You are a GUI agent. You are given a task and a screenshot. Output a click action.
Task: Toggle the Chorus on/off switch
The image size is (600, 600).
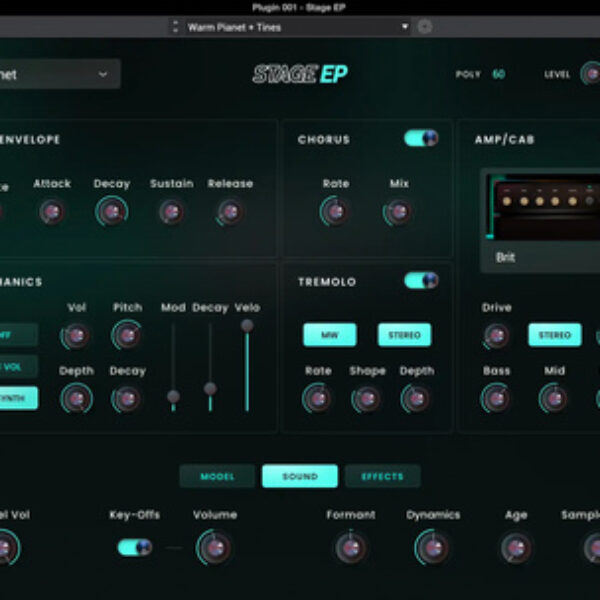421,138
